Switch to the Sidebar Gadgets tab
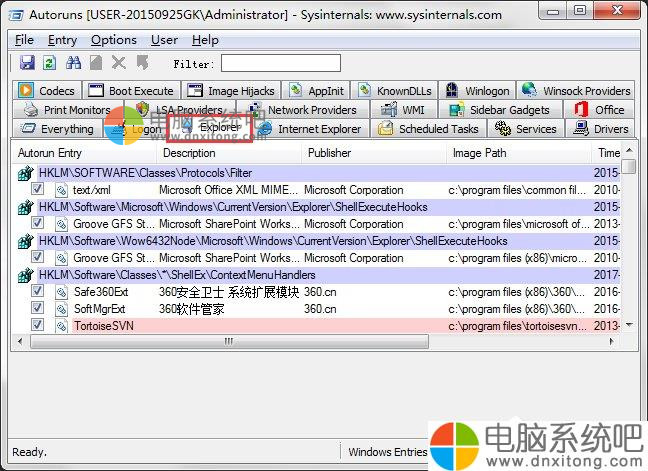648x471 pixels. [x=500, y=110]
